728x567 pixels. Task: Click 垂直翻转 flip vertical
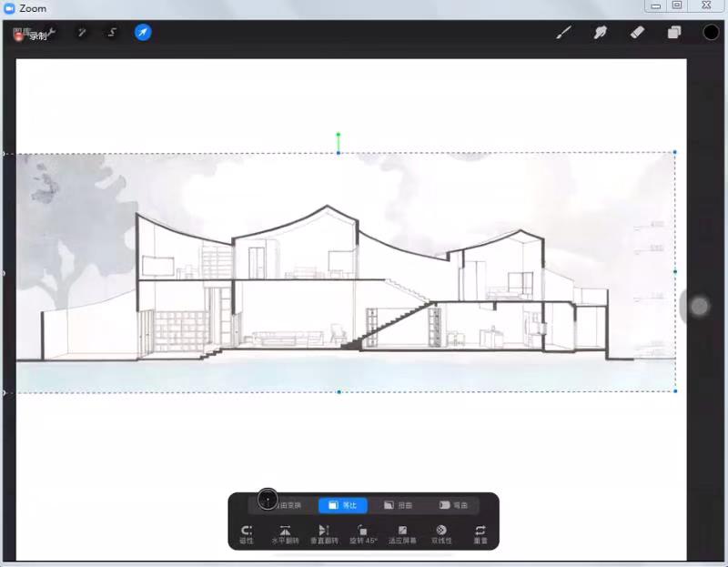pos(324,534)
